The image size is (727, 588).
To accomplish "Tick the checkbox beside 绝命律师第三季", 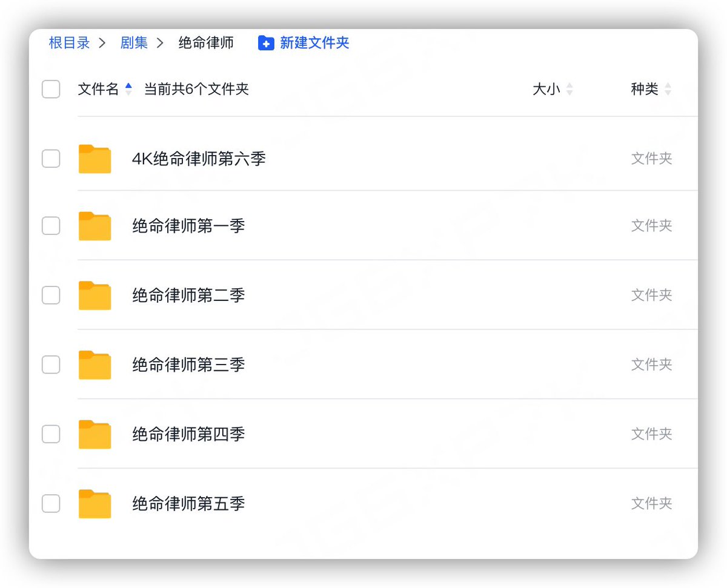I will point(51,365).
